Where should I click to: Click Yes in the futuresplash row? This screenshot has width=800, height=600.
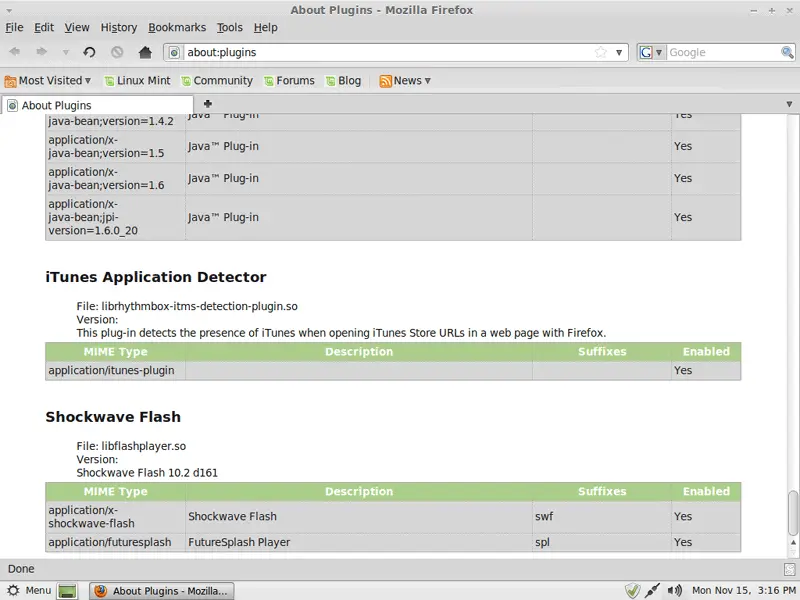(x=683, y=542)
